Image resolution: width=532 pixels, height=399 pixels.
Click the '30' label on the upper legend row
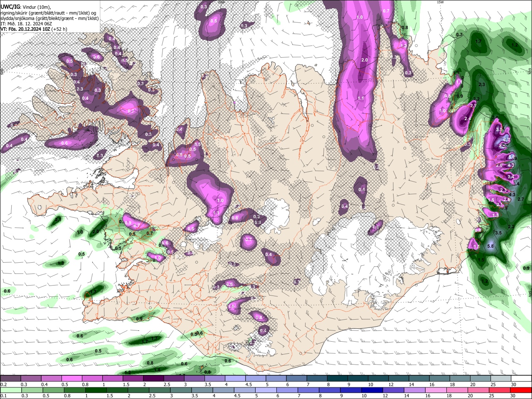[514, 384]
